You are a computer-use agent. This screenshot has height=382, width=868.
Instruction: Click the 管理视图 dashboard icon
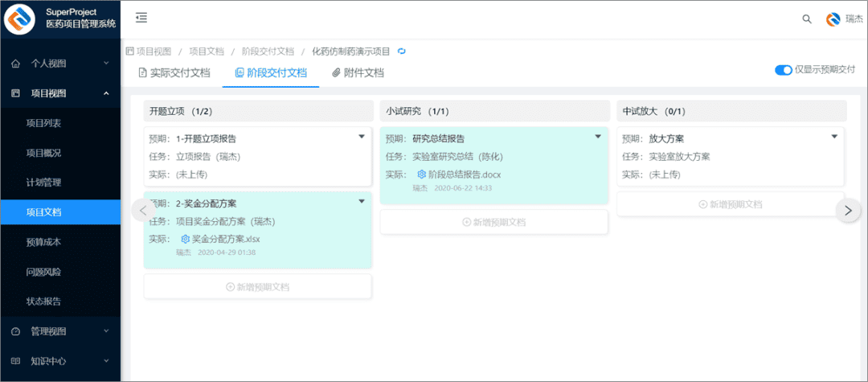15,331
